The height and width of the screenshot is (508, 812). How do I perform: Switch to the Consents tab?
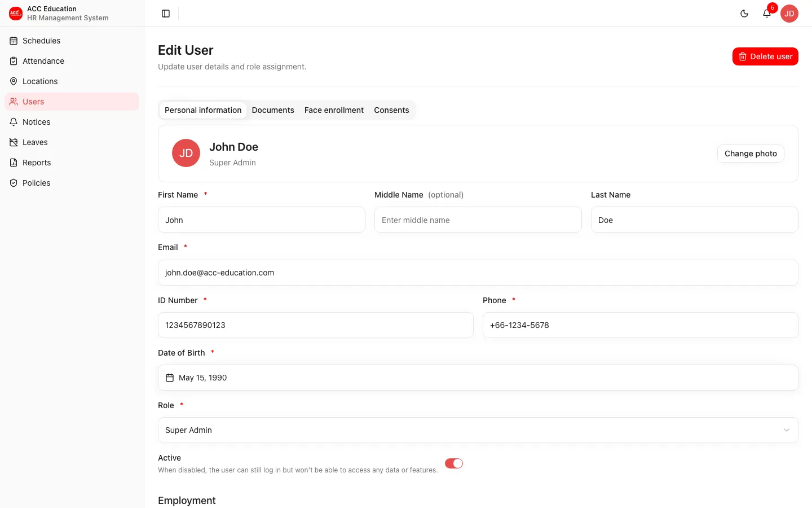pos(391,110)
